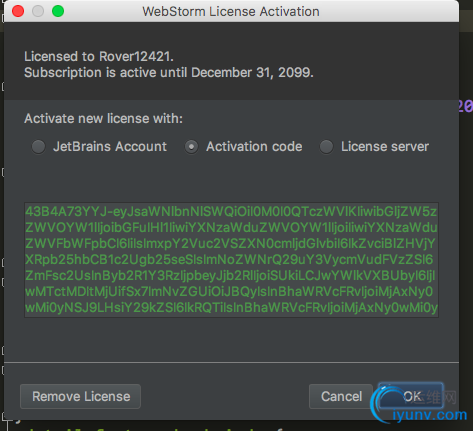Close the dialog using the red button
The width and height of the screenshot is (473, 431).
(18, 11)
